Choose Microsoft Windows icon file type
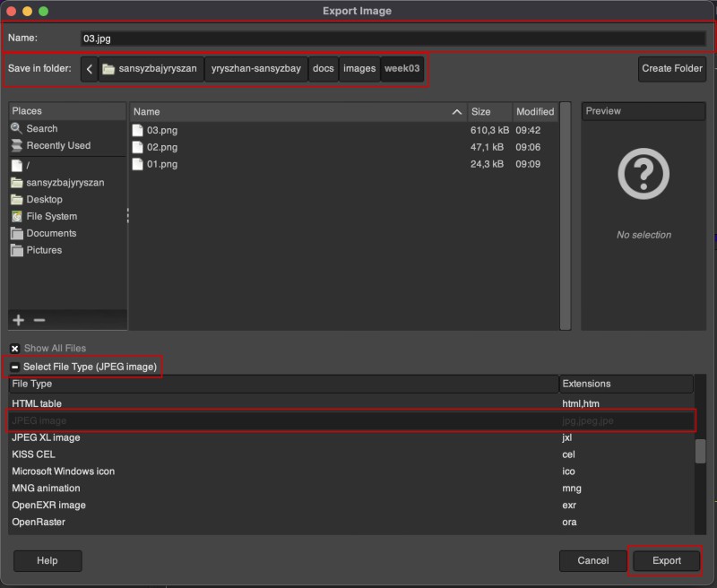717x588 pixels. pos(351,471)
